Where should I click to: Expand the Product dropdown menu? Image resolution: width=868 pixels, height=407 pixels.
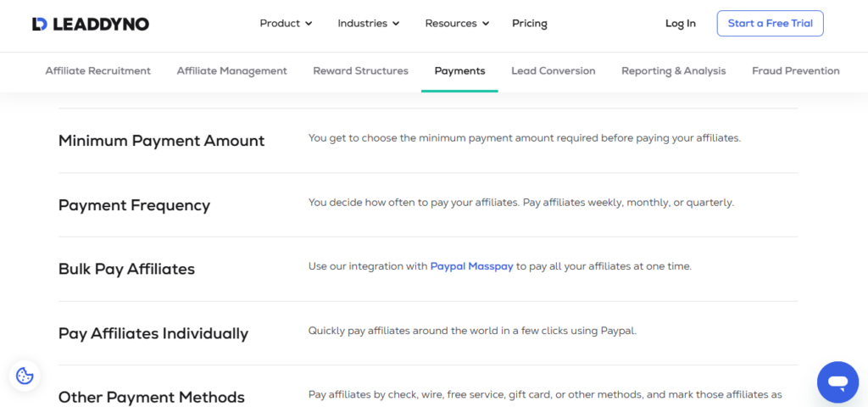coord(286,24)
